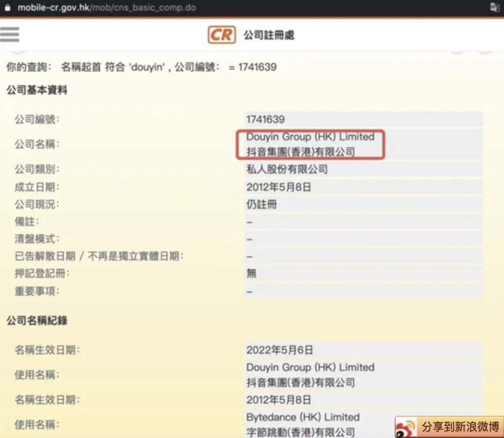The width and height of the screenshot is (504, 438).
Task: Click the former name Bytedance (HK) Limited
Action: 303,417
